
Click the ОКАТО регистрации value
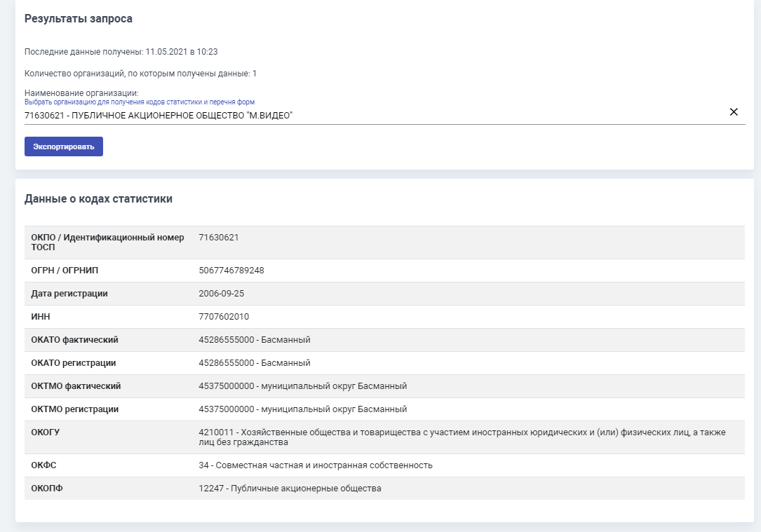(255, 363)
